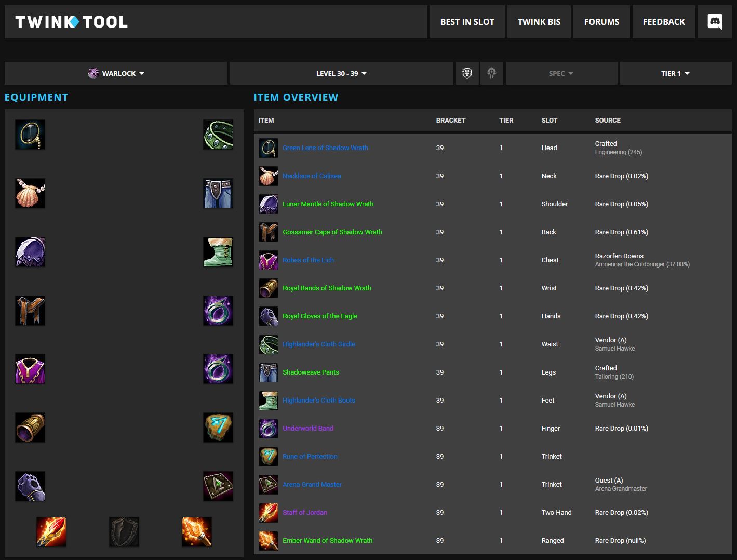The width and height of the screenshot is (737, 560).
Task: Open Royal Bands of Shadow Wrath link
Action: pos(327,288)
